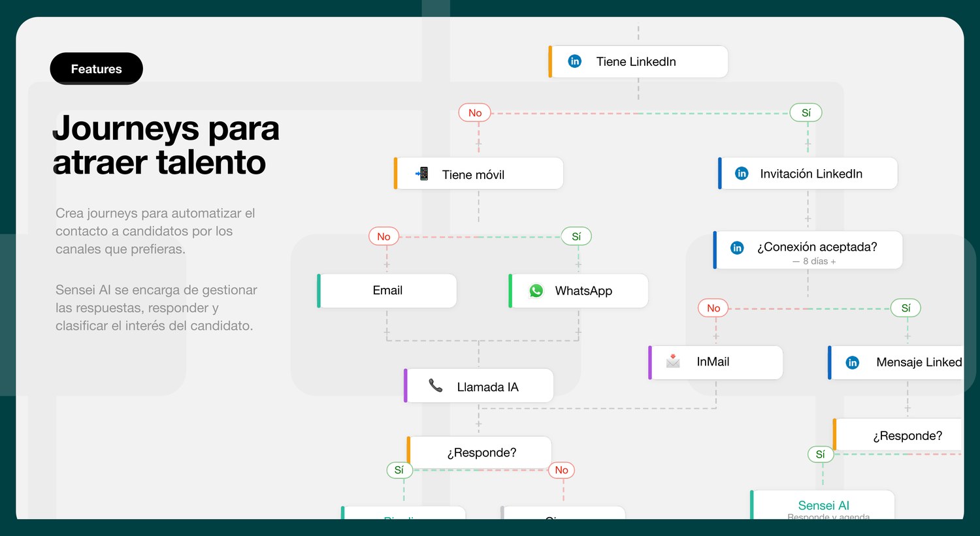Open the ¿Responde? node below Llamada IA
Screen dimensions: 980x536
pos(480,452)
